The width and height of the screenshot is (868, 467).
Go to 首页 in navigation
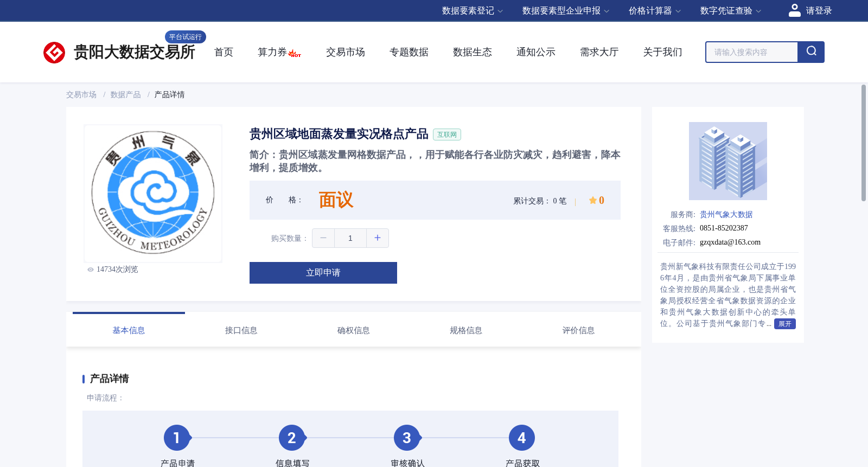(x=224, y=52)
